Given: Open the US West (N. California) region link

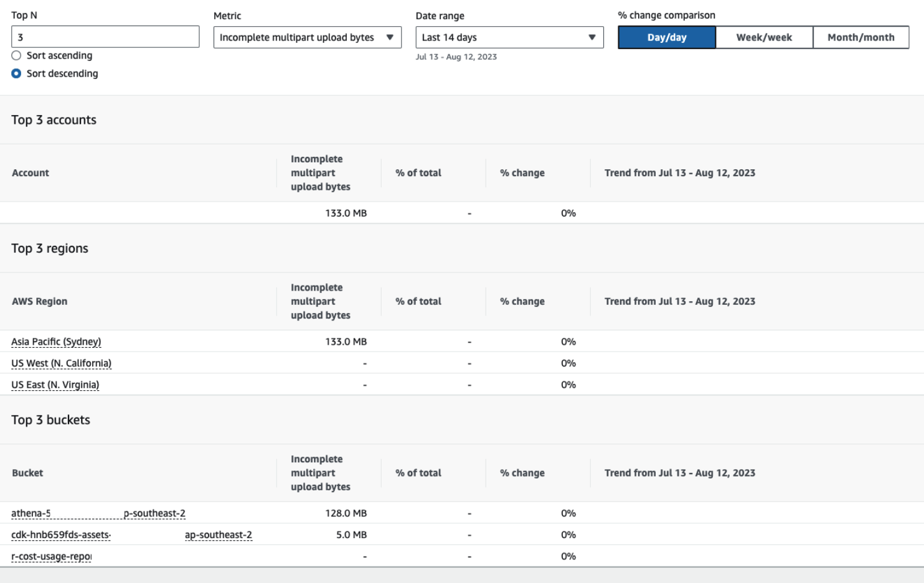Looking at the screenshot, I should pyautogui.click(x=61, y=363).
